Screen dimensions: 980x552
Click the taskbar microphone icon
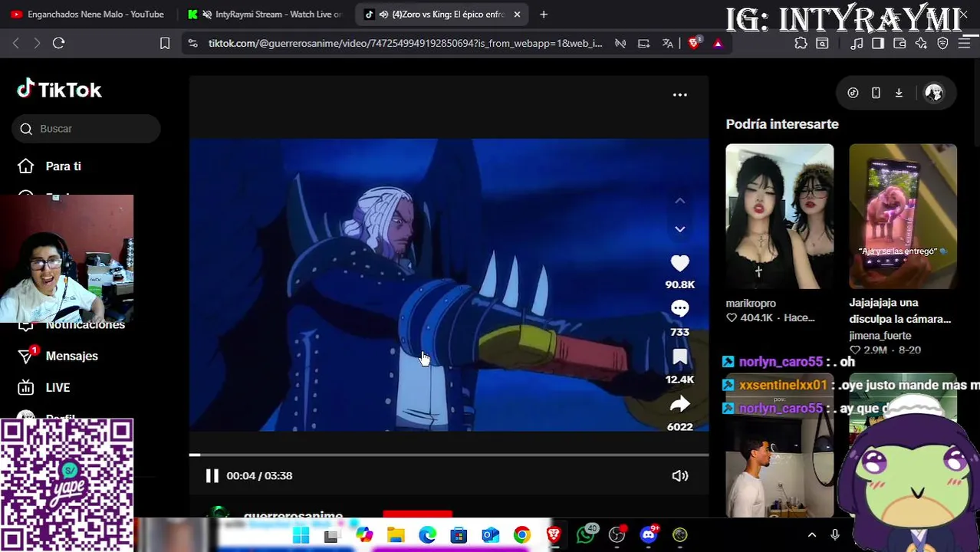click(x=835, y=535)
